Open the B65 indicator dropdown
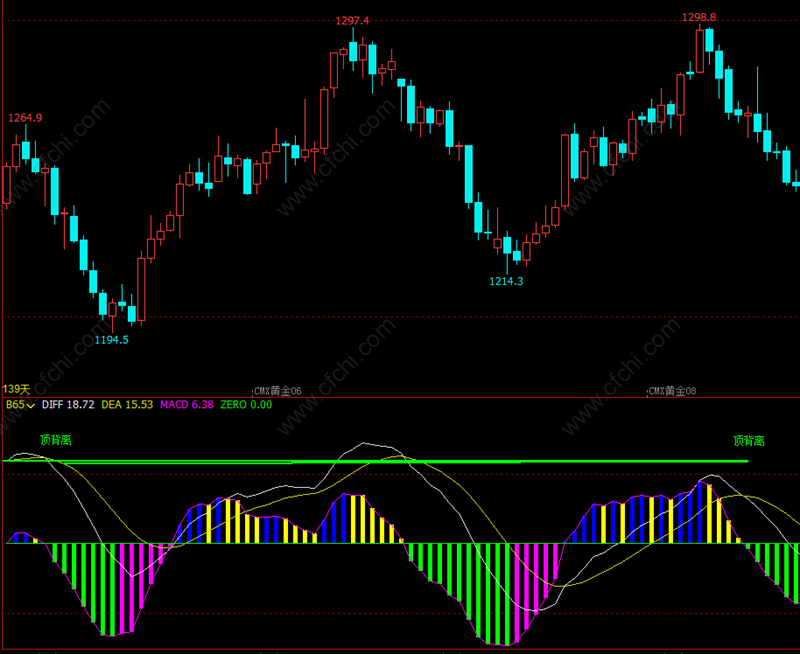The image size is (800, 654). (x=20, y=405)
